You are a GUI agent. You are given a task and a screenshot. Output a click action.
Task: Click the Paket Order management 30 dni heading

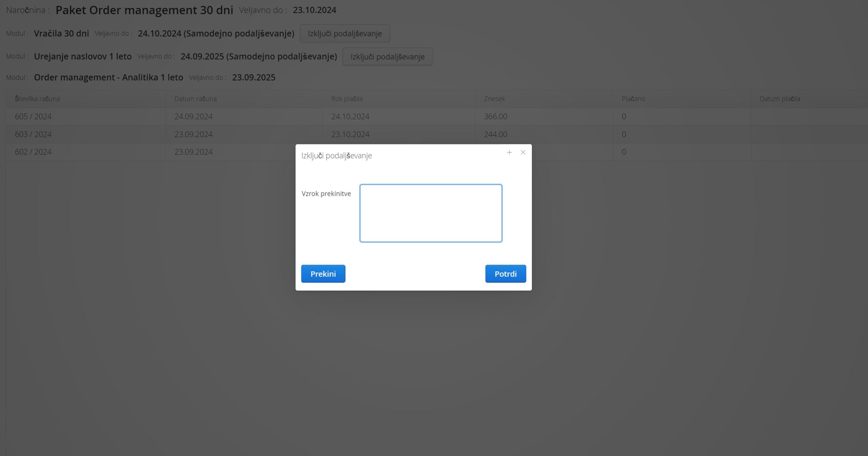tap(144, 10)
